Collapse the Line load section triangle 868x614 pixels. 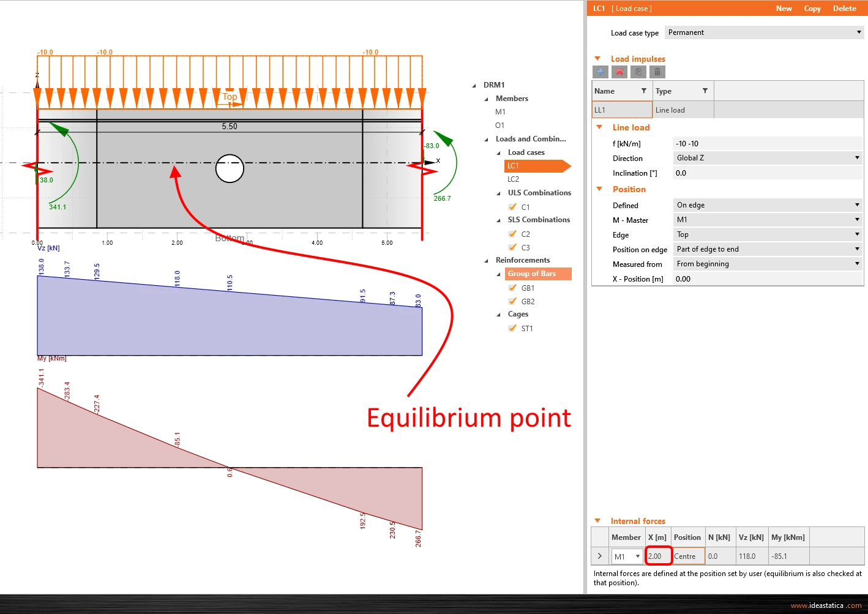click(599, 127)
